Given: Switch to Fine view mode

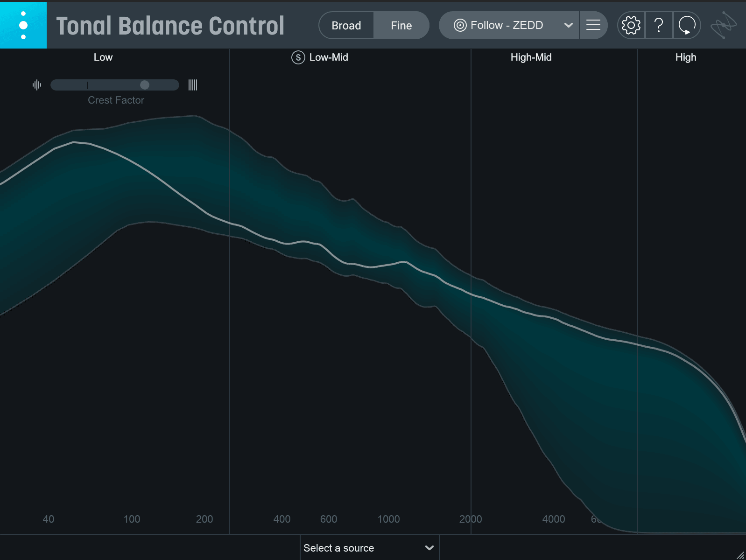Looking at the screenshot, I should (x=401, y=26).
